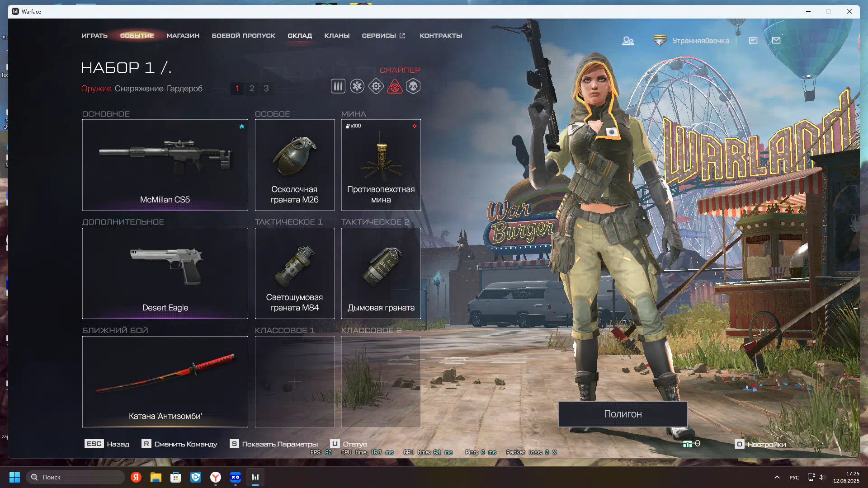Click the player rank badge icon

[x=660, y=41]
